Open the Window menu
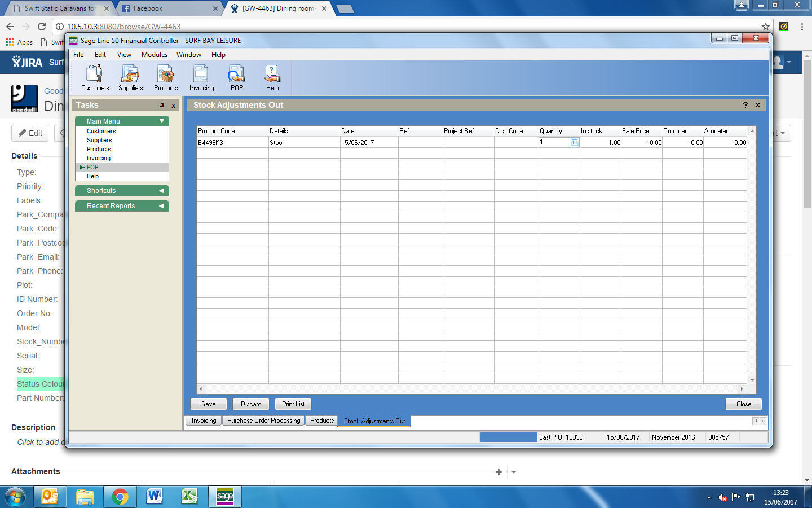The height and width of the screenshot is (508, 812). [189, 55]
